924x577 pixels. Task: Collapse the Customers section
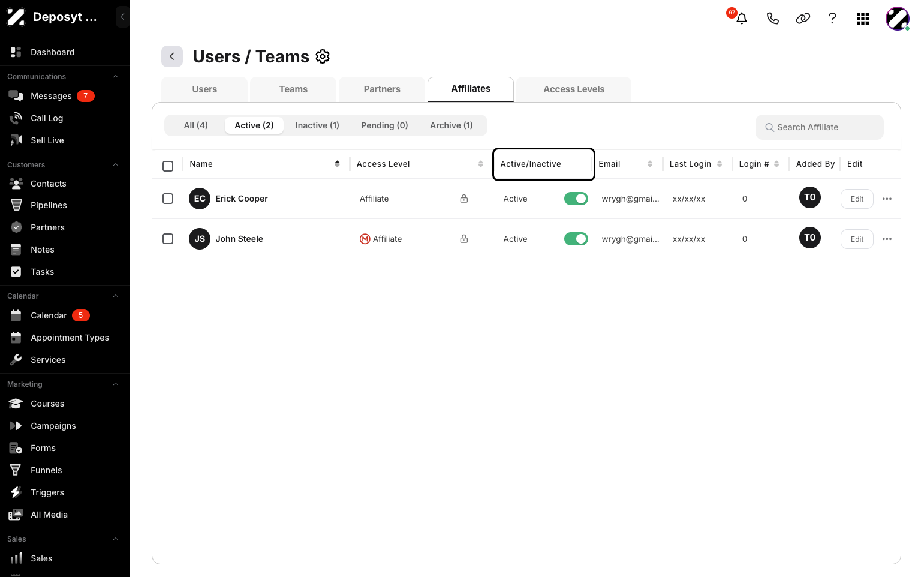click(116, 165)
